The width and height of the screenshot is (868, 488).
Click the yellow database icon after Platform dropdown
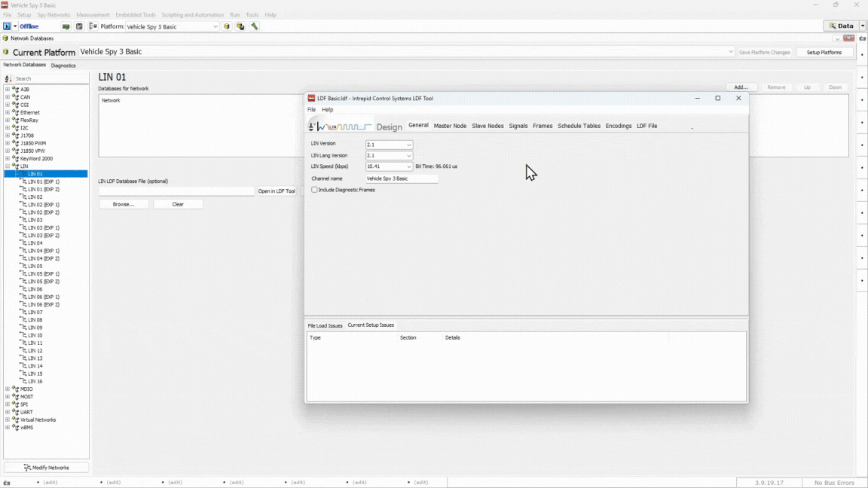[227, 26]
